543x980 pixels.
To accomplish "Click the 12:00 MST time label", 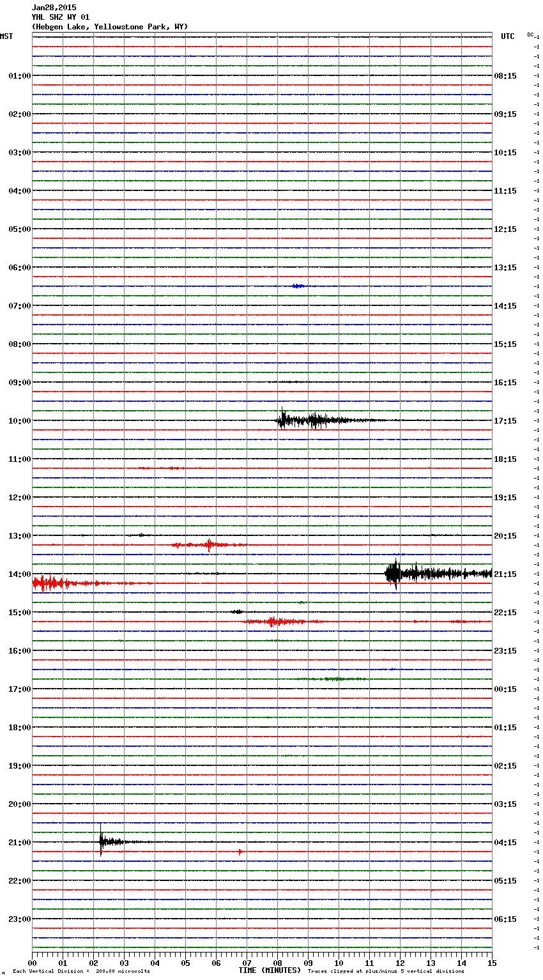I will click(x=19, y=498).
